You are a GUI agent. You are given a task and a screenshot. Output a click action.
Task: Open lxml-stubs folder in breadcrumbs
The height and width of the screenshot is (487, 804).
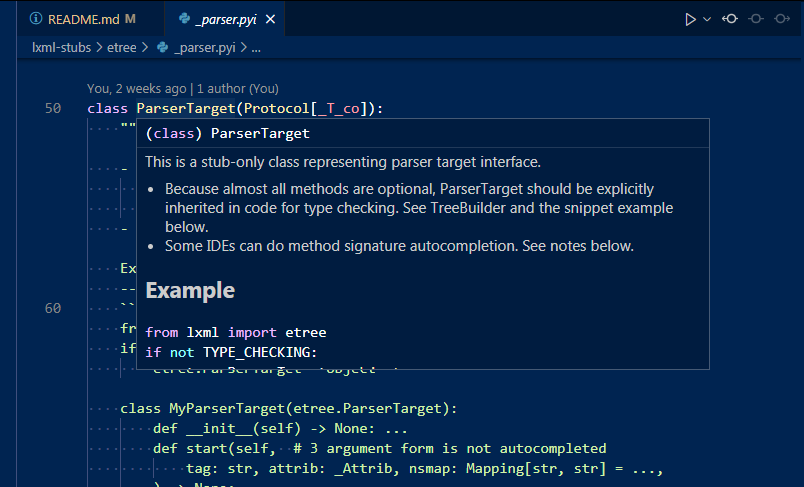(61, 47)
